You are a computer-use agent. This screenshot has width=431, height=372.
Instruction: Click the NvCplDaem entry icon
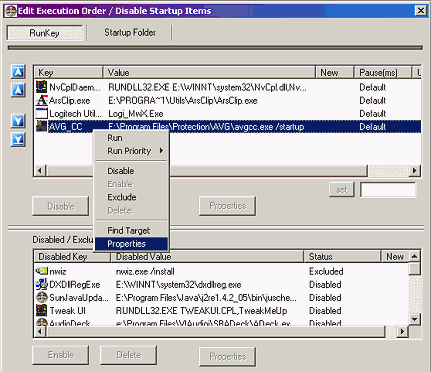coord(41,87)
